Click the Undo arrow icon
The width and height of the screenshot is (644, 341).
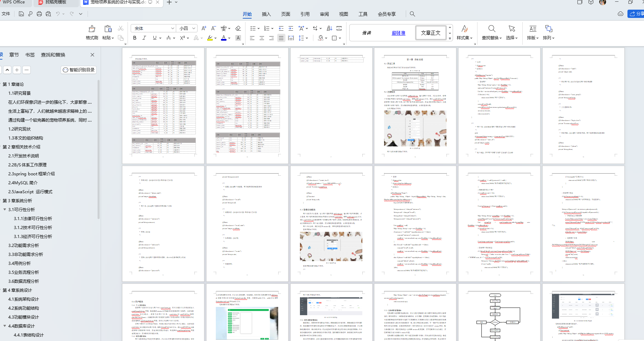coord(58,14)
